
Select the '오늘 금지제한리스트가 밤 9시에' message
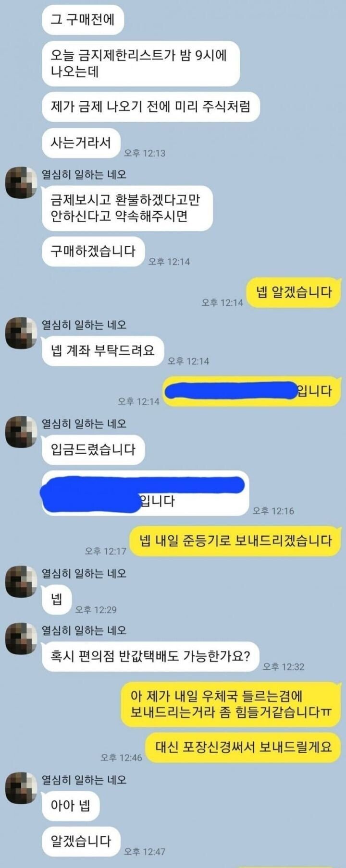pos(141,64)
